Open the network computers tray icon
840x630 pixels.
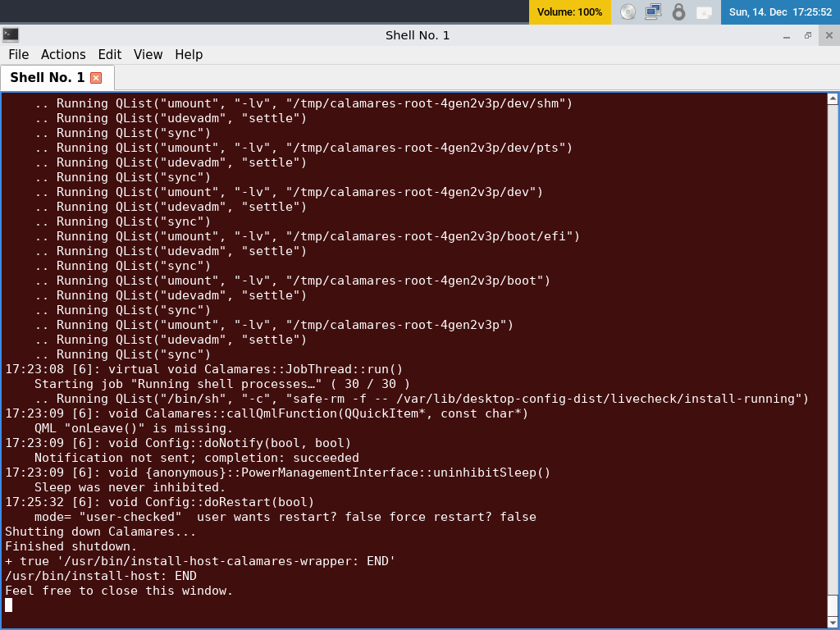(x=653, y=12)
